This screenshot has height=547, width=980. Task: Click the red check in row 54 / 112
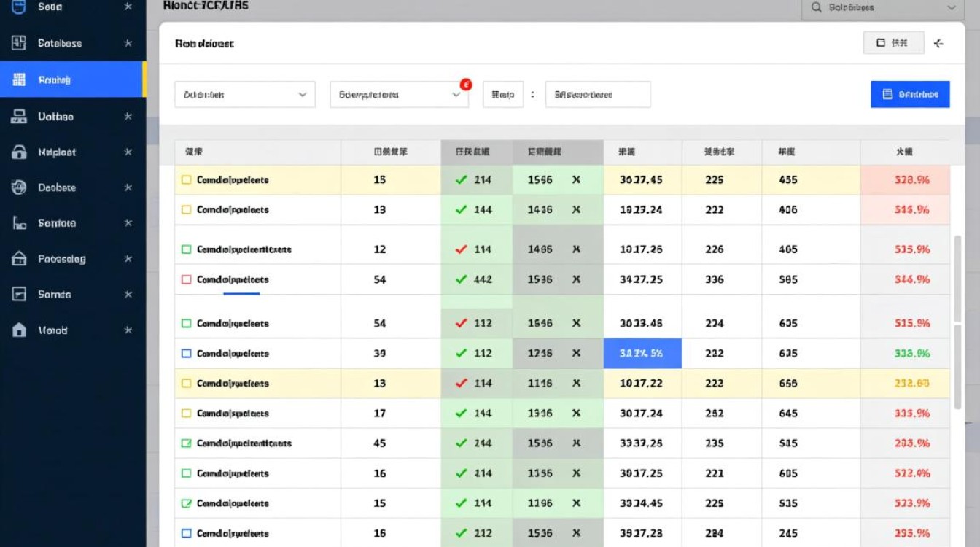click(461, 323)
